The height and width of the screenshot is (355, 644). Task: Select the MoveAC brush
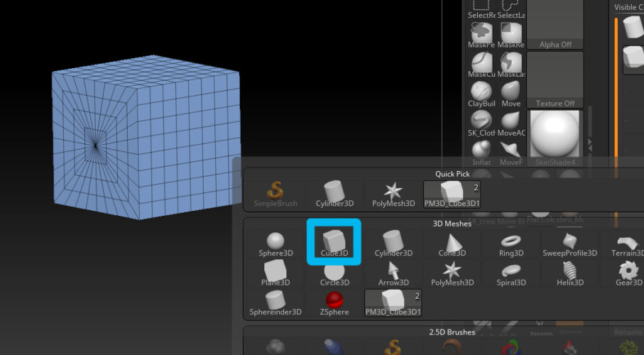click(511, 124)
